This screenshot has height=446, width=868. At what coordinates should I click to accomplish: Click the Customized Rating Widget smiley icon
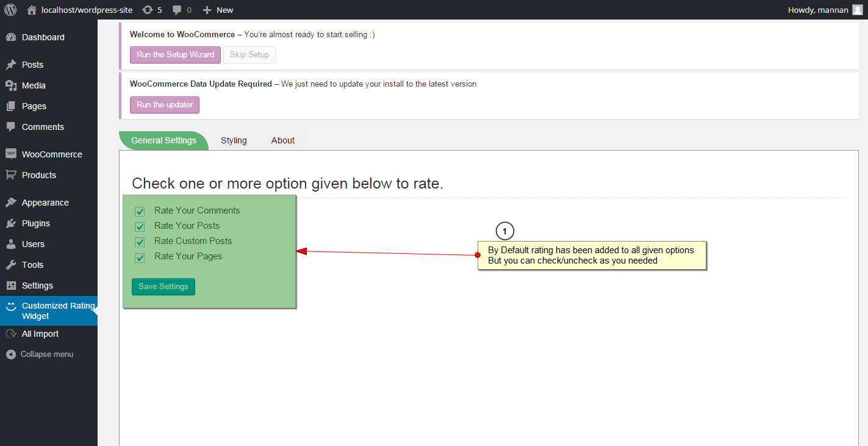coord(10,306)
